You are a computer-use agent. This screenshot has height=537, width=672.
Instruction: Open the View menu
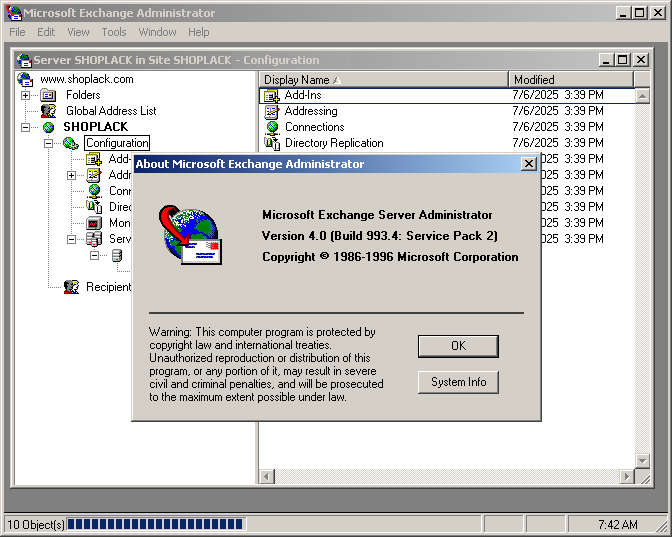(x=78, y=32)
